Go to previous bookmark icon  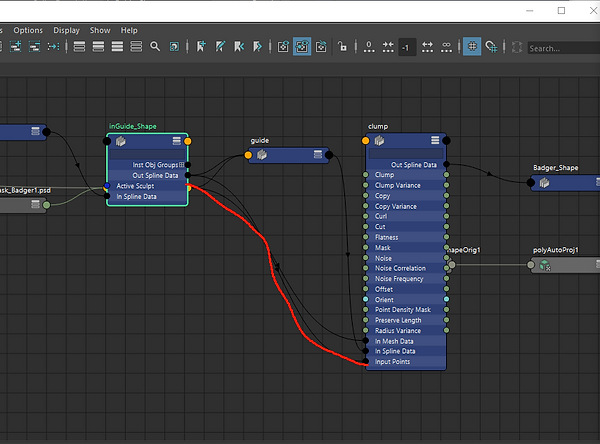239,47
